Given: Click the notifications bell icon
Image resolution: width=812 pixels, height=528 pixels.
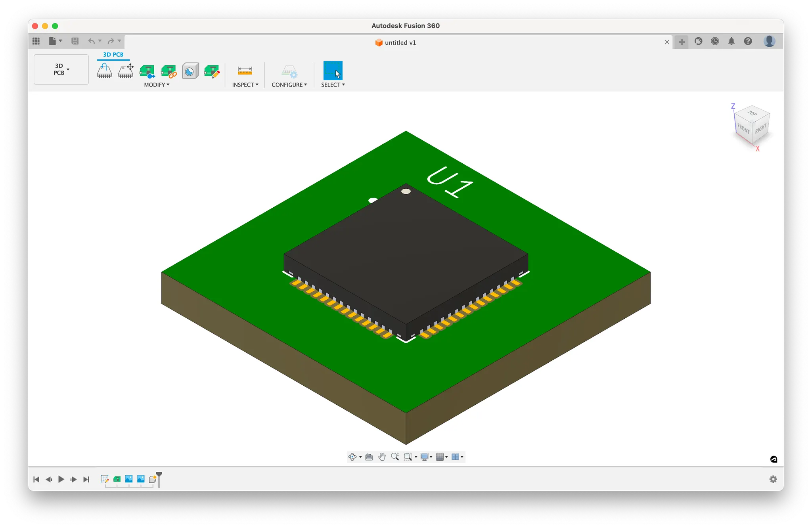Looking at the screenshot, I should 732,41.
